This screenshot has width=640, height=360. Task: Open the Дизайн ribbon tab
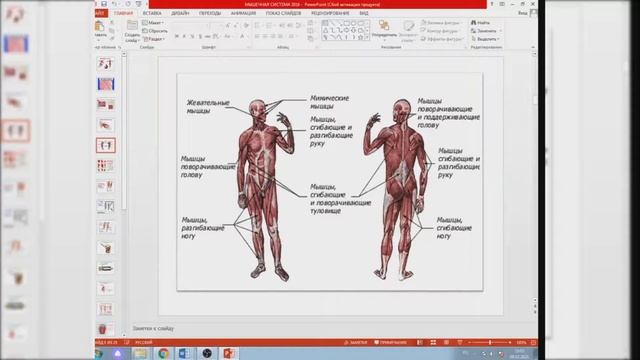pyautogui.click(x=180, y=13)
